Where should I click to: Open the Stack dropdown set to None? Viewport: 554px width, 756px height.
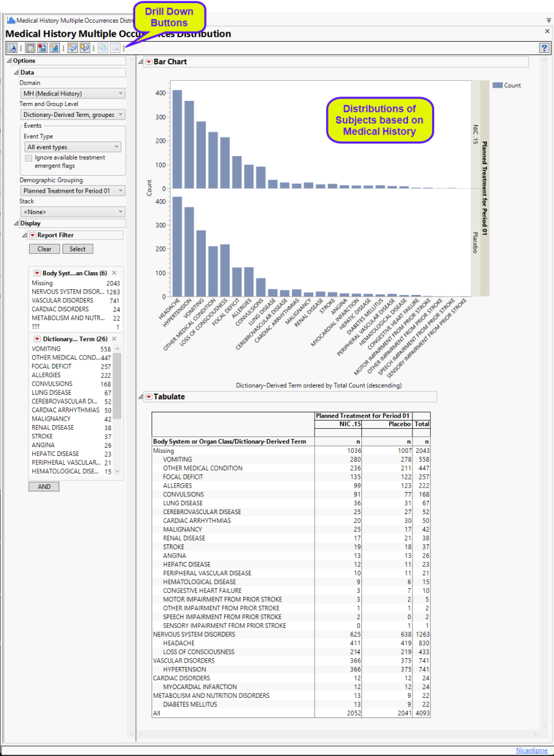(71, 211)
